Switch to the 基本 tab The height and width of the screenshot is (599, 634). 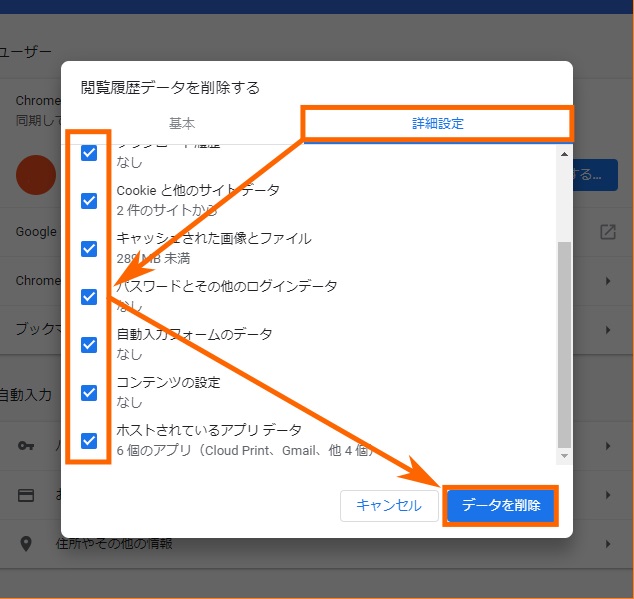pyautogui.click(x=182, y=123)
